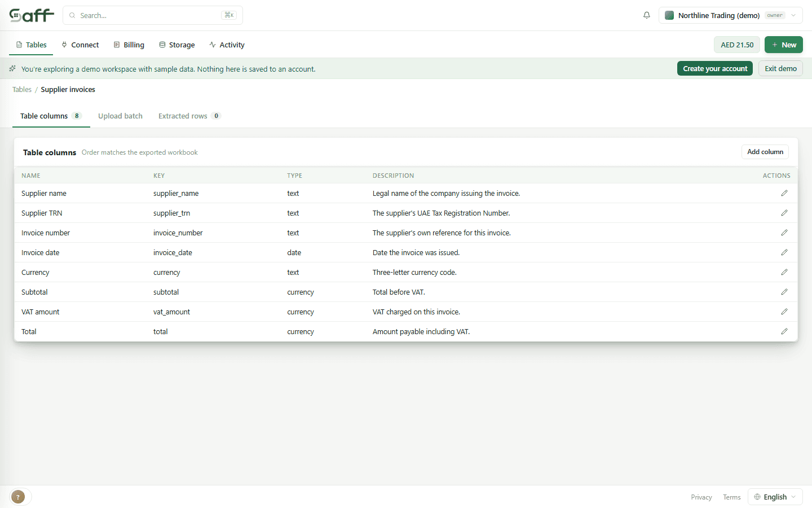812x508 pixels.
Task: Open the Connect nav tab
Action: coord(80,45)
